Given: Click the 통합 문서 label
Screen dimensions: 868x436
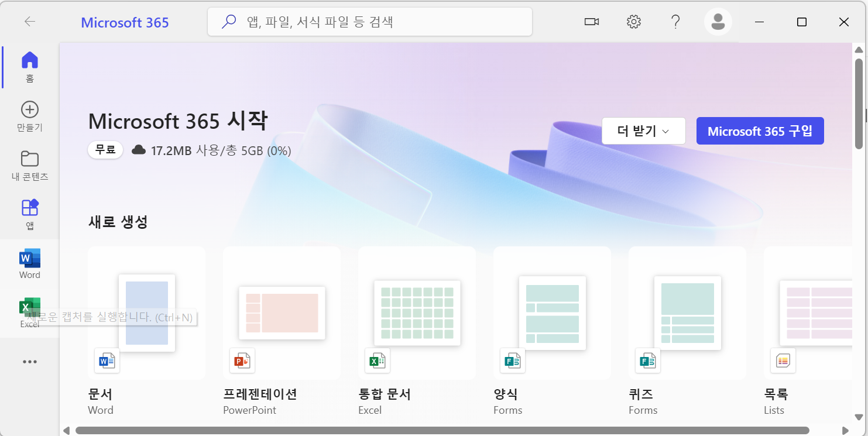Looking at the screenshot, I should (385, 394).
